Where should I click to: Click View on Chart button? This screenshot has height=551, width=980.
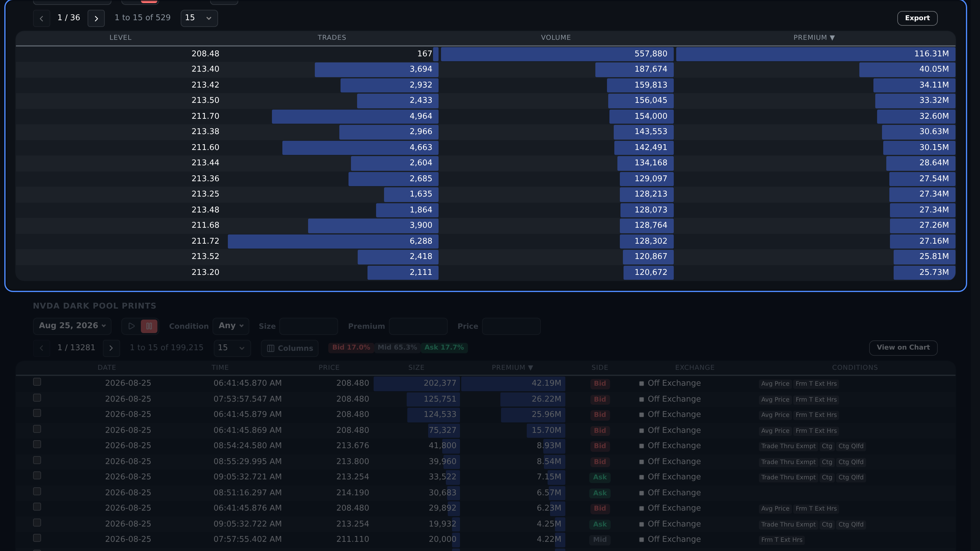903,347
